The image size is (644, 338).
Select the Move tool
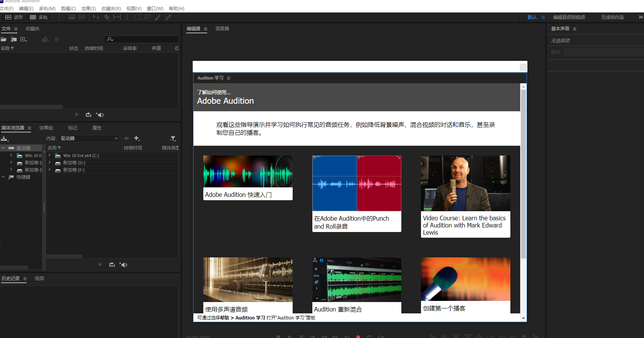96,17
